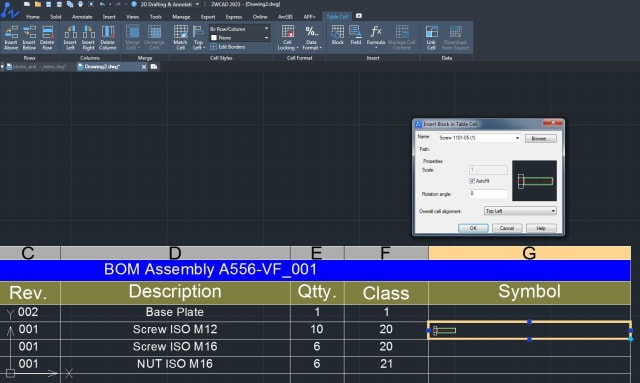The height and width of the screenshot is (383, 640).
Task: Select the Table Cell ribbon tab
Action: point(337,17)
